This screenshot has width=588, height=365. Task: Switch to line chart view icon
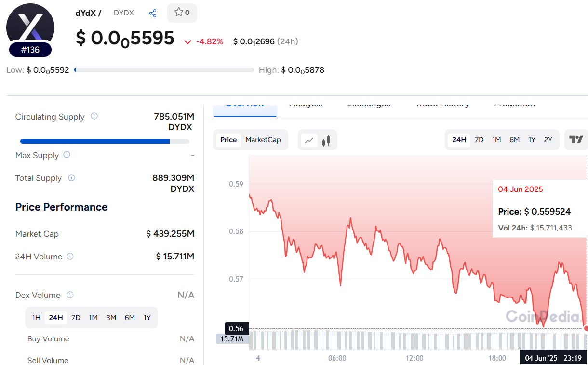309,140
